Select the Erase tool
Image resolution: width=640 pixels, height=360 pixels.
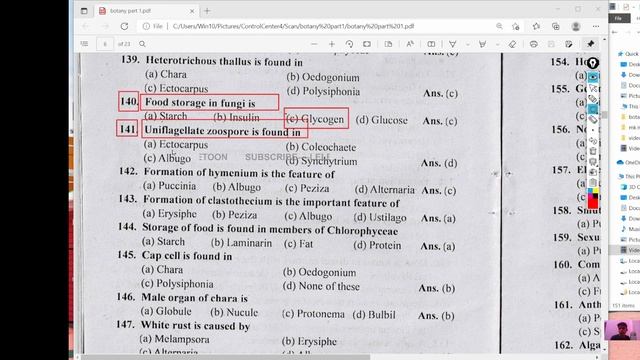pos(513,44)
